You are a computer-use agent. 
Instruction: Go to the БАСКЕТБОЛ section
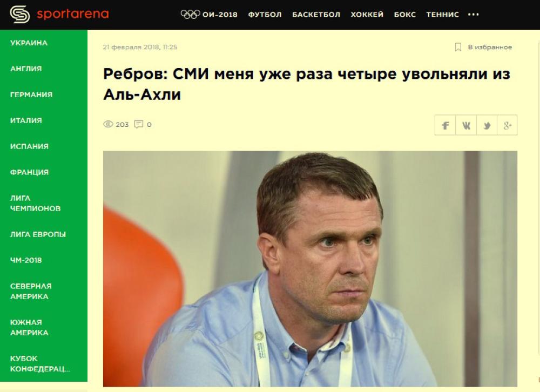(316, 15)
